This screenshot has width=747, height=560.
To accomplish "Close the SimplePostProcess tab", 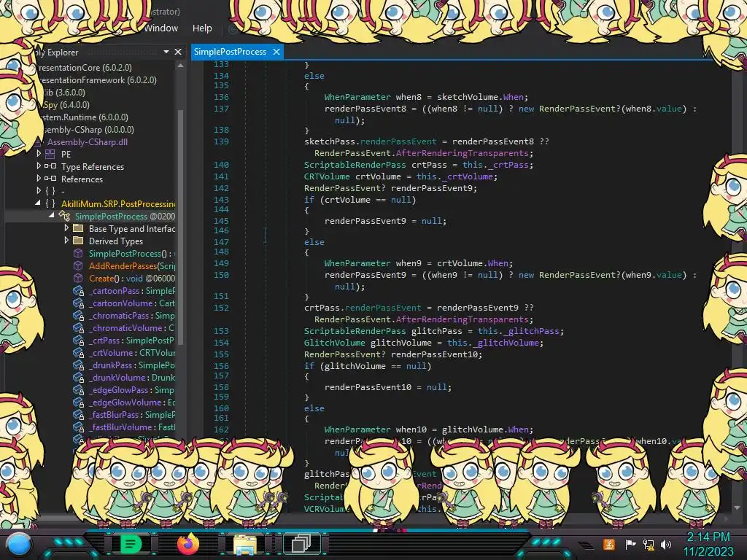I will click(276, 52).
